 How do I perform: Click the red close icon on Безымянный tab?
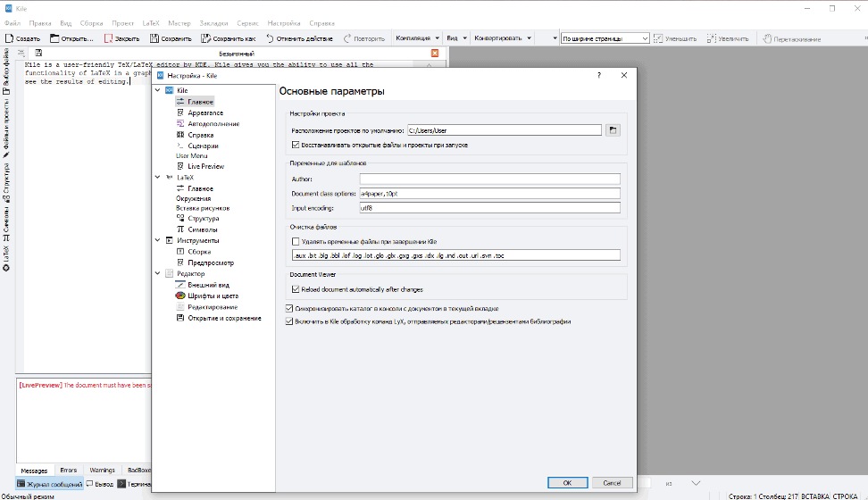435,54
